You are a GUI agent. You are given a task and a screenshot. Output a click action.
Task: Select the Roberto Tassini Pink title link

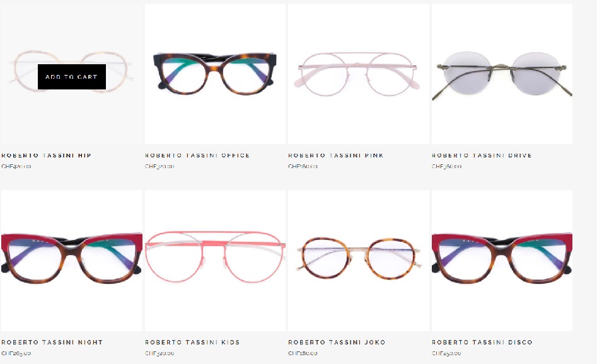336,155
